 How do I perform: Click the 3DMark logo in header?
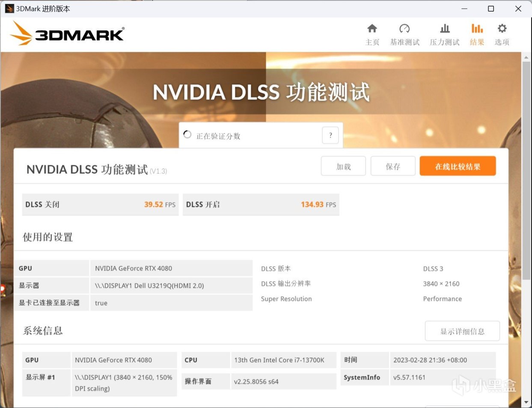pos(67,33)
